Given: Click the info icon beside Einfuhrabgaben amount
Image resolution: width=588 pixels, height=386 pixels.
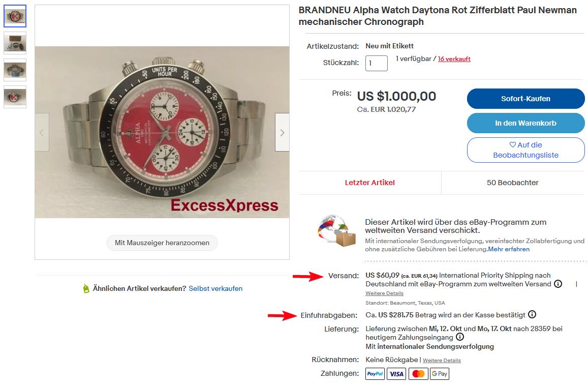Looking at the screenshot, I should [532, 314].
